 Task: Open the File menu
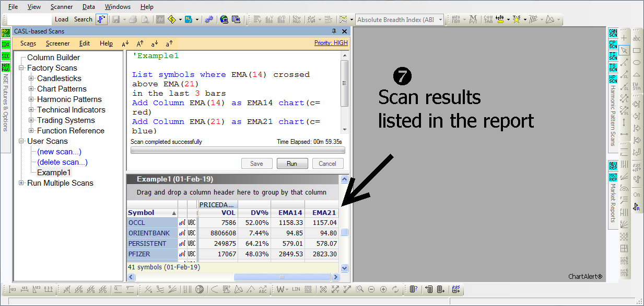point(13,7)
